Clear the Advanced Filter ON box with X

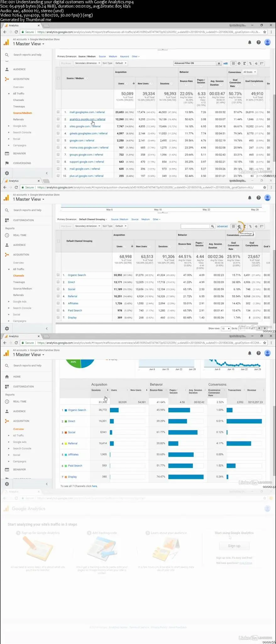pos(219,63)
